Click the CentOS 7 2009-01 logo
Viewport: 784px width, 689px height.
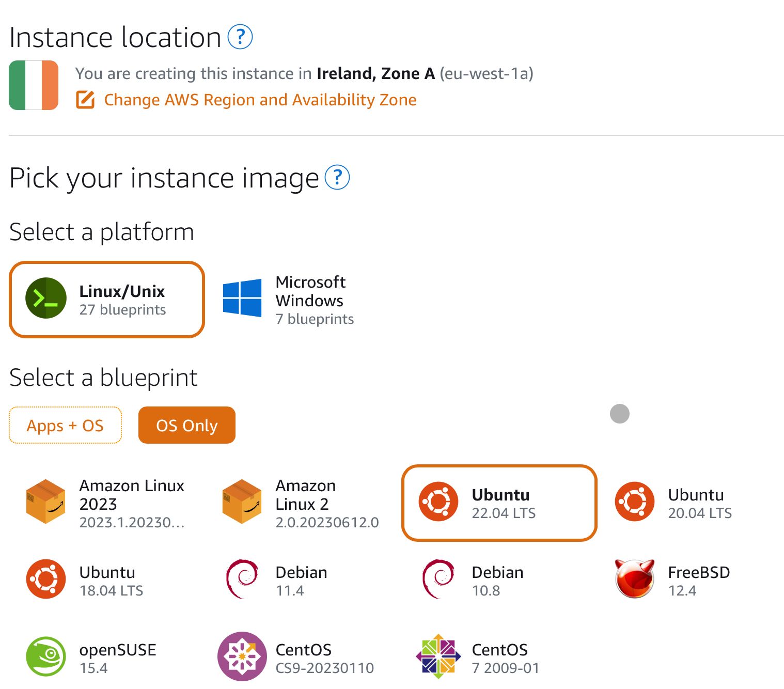coord(438,656)
